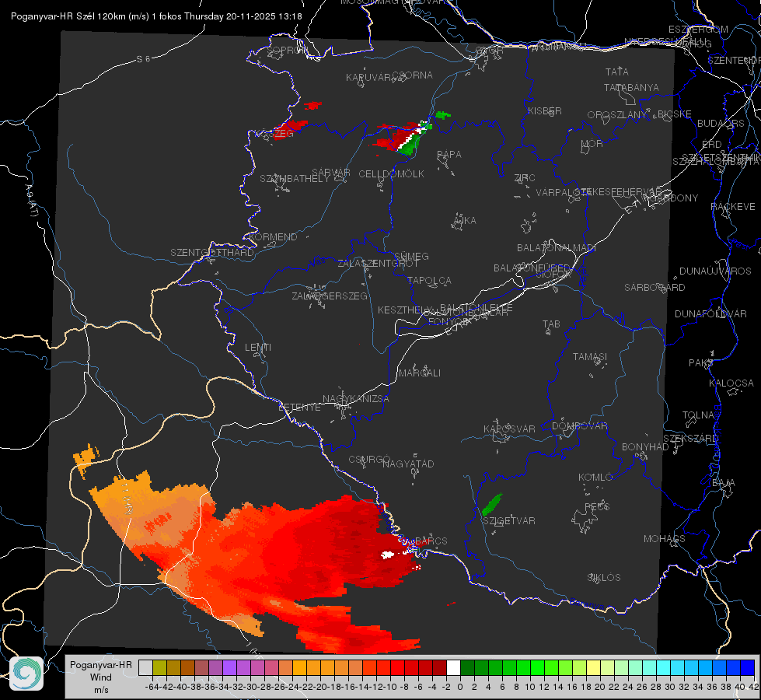
Task: Click the DUNAÚJVÁROS city label
Action: 715,271
